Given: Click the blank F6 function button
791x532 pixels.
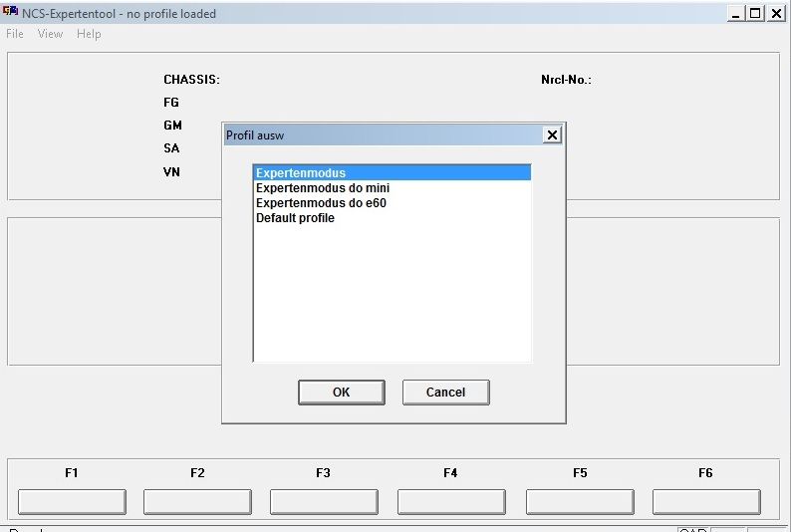Looking at the screenshot, I should point(706,502).
